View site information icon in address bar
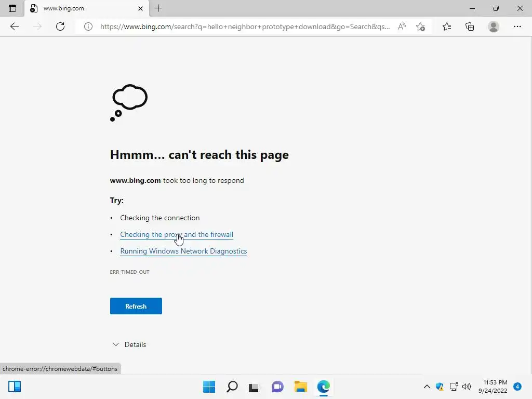This screenshot has height=399, width=532. tap(88, 26)
